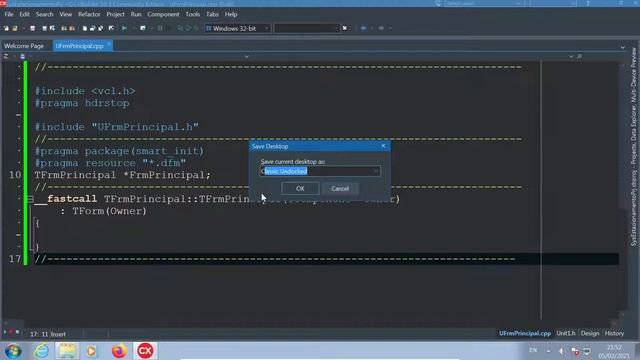Open the File menu
The image size is (640, 360).
pos(9,14)
